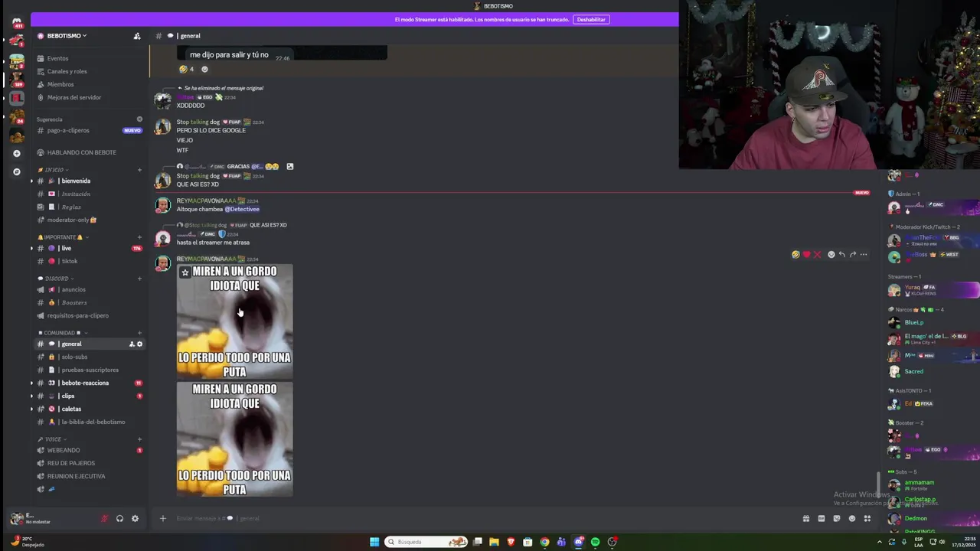Open the pruebas-suscriptores channel
980x551 pixels.
pos(90,370)
